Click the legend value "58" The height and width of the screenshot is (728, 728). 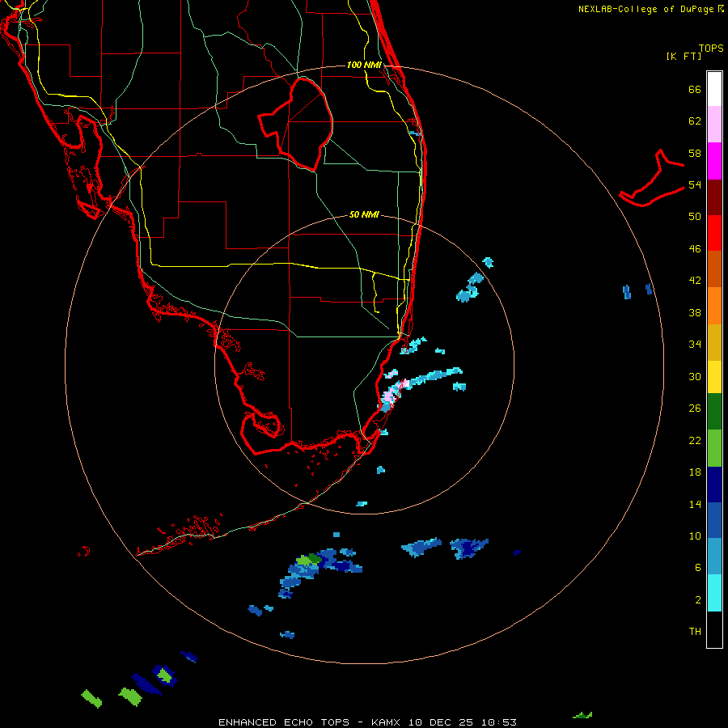pyautogui.click(x=695, y=153)
